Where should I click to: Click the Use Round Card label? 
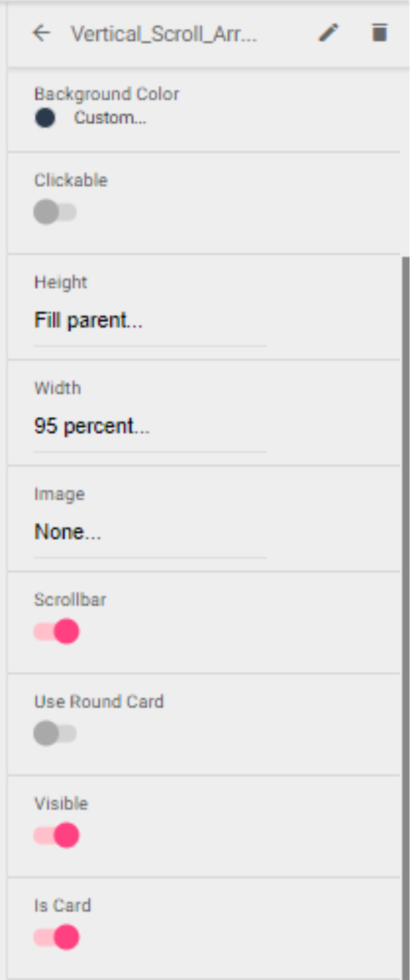[99, 701]
